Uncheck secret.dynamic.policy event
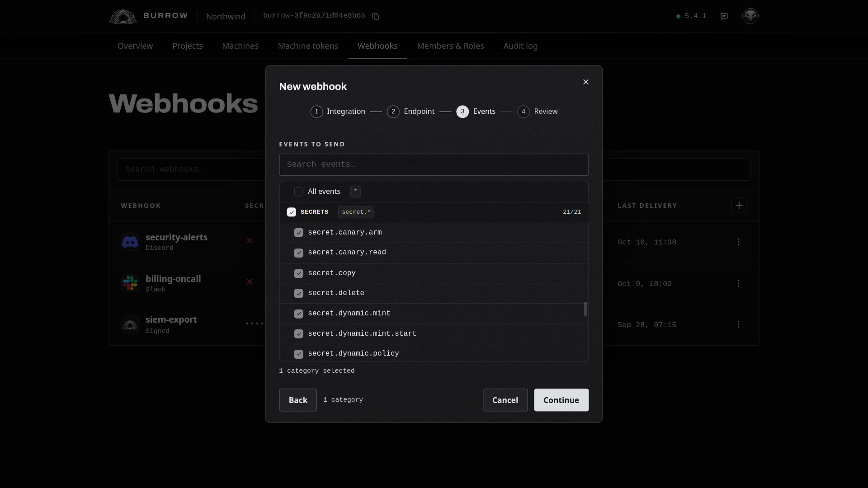The image size is (868, 488). [298, 354]
